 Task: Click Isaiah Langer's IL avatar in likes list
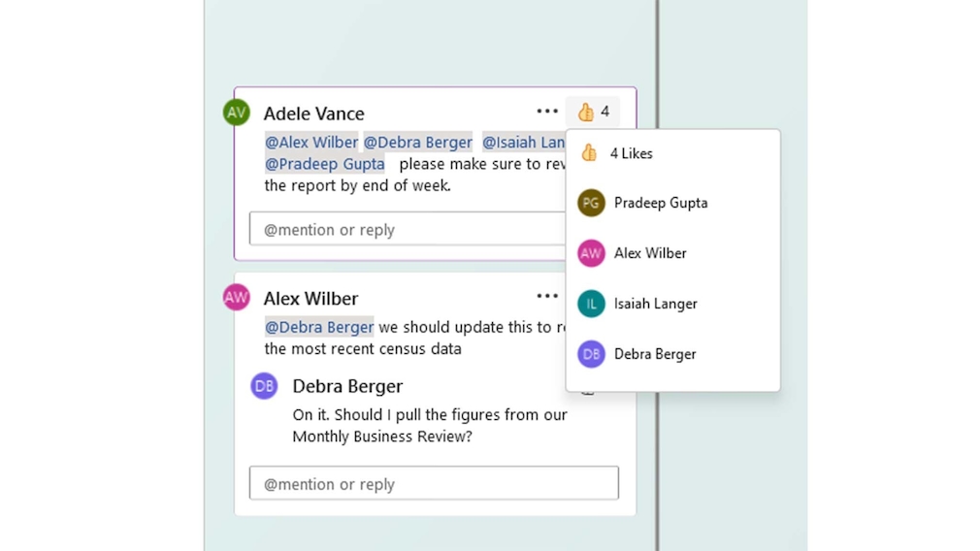coord(591,304)
